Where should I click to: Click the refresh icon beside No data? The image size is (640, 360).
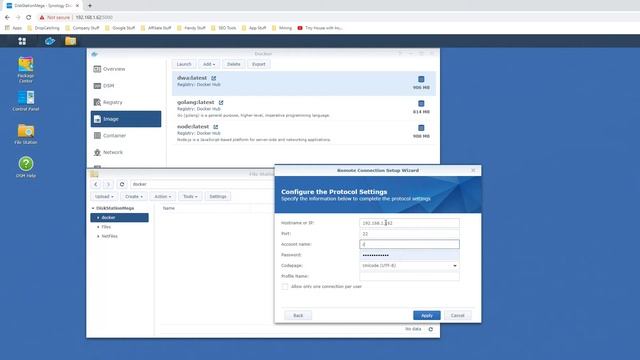click(x=431, y=329)
